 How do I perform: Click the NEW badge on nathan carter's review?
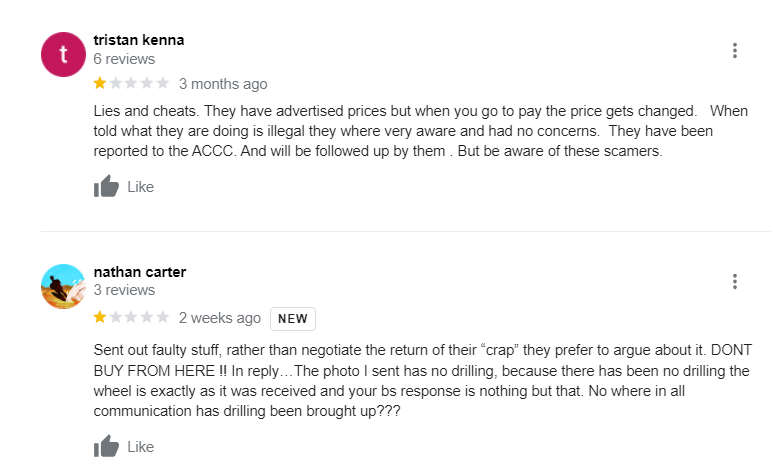point(293,318)
